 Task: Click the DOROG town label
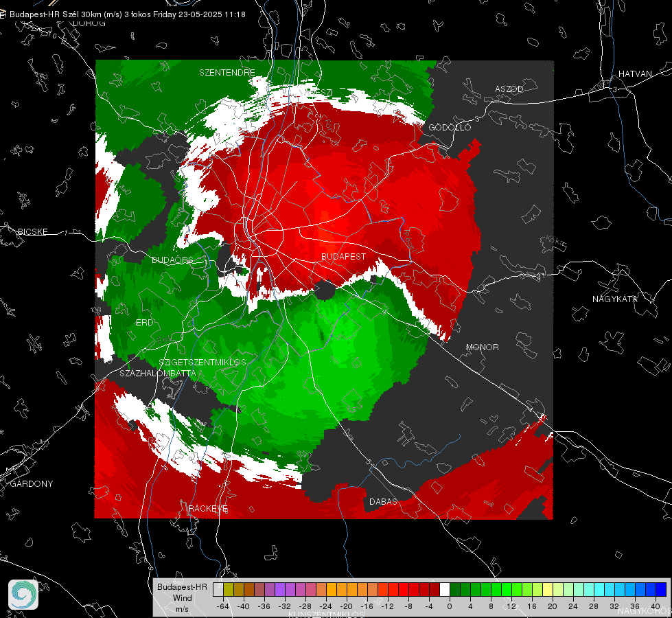tap(89, 23)
